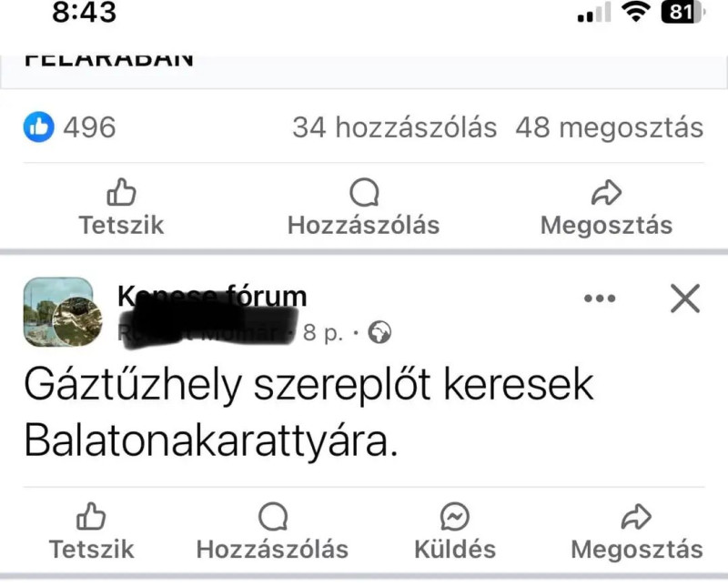Tap the Wi-Fi status icon

tap(637, 12)
